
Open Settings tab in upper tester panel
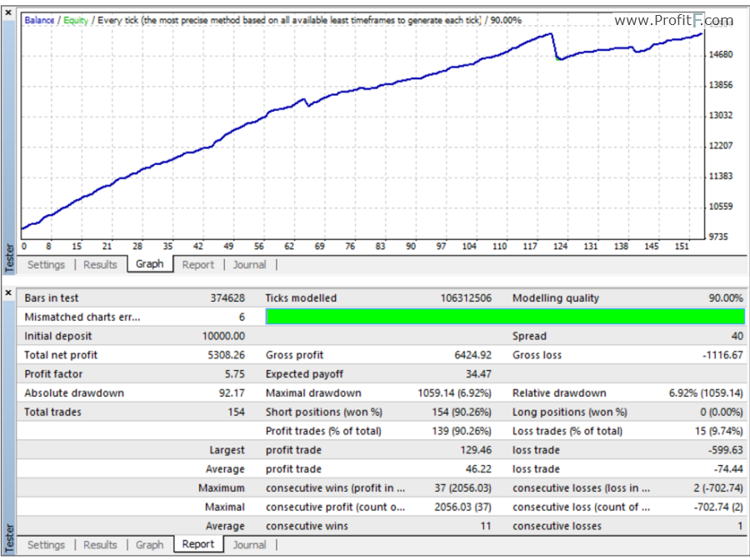click(x=46, y=264)
